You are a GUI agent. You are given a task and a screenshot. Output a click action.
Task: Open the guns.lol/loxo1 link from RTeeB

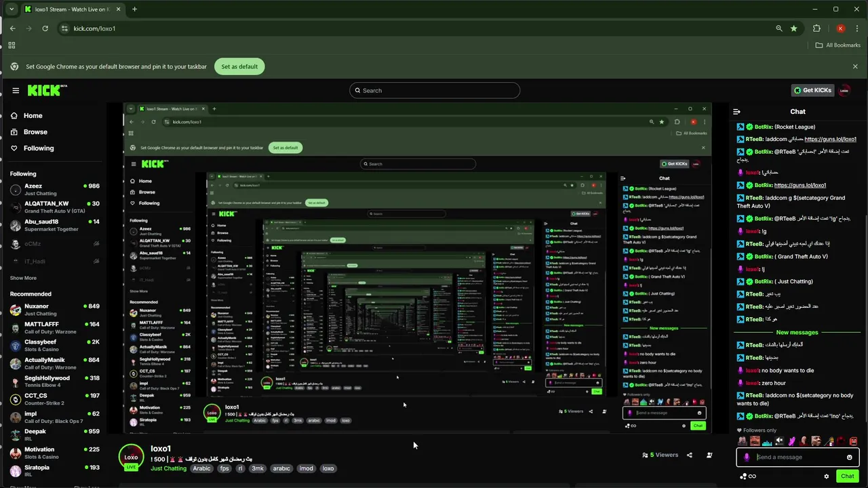tap(830, 139)
